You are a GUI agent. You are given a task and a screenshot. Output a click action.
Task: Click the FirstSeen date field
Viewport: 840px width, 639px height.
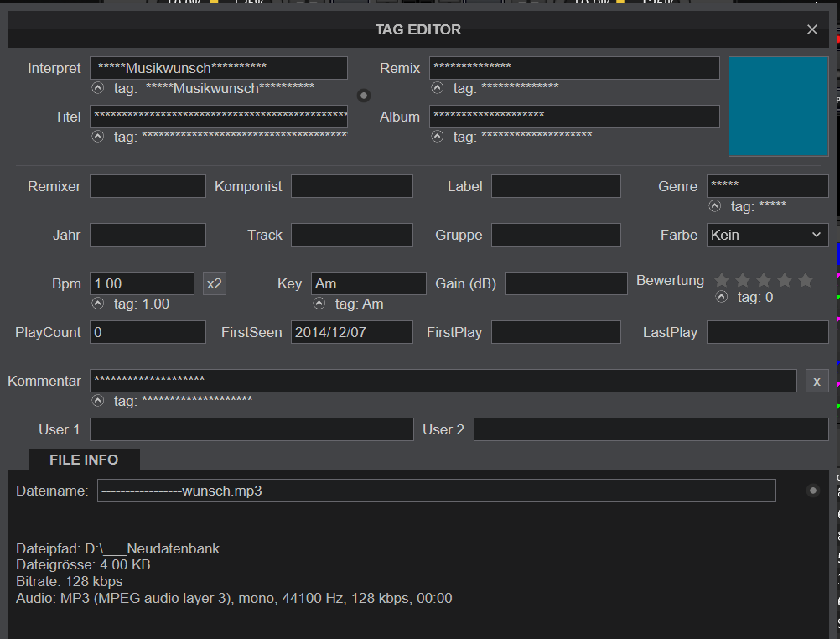(352, 332)
